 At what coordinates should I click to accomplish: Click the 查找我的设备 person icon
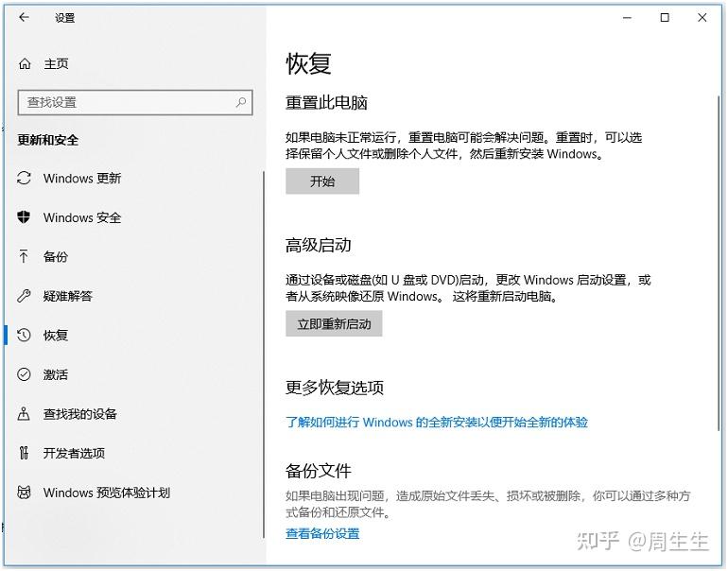pos(24,413)
